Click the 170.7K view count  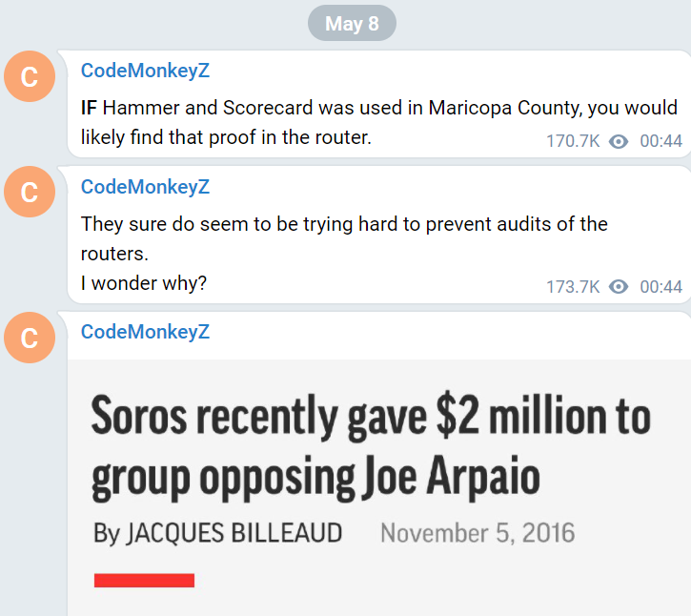(x=573, y=141)
